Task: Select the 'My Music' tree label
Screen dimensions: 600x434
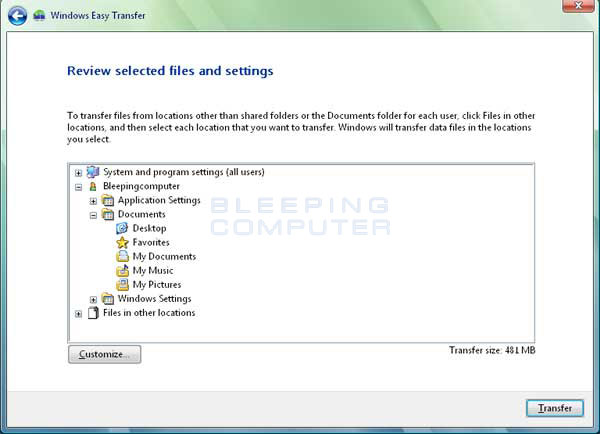Action: tap(153, 271)
